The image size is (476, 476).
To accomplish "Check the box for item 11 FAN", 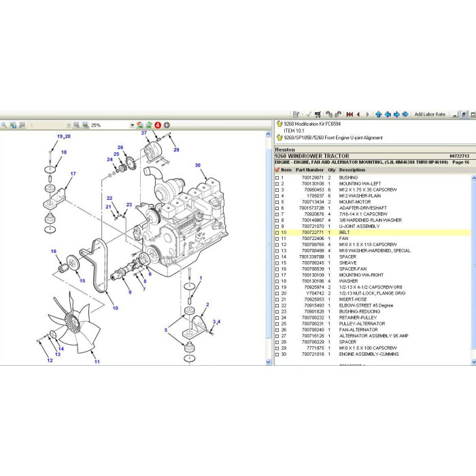I will (x=277, y=239).
